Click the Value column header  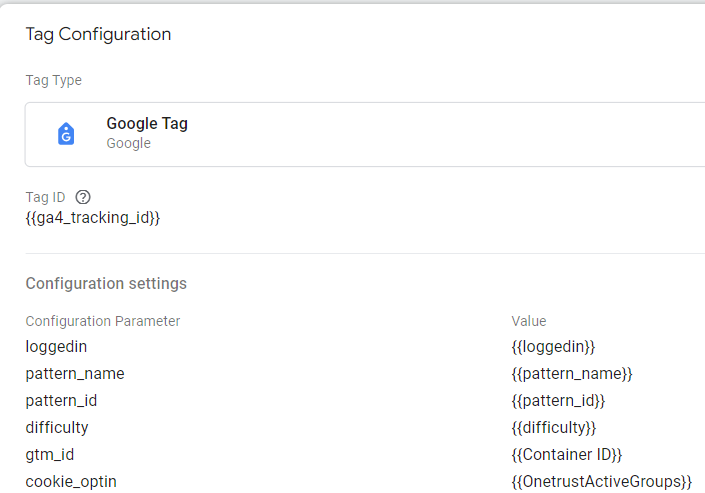(x=529, y=321)
